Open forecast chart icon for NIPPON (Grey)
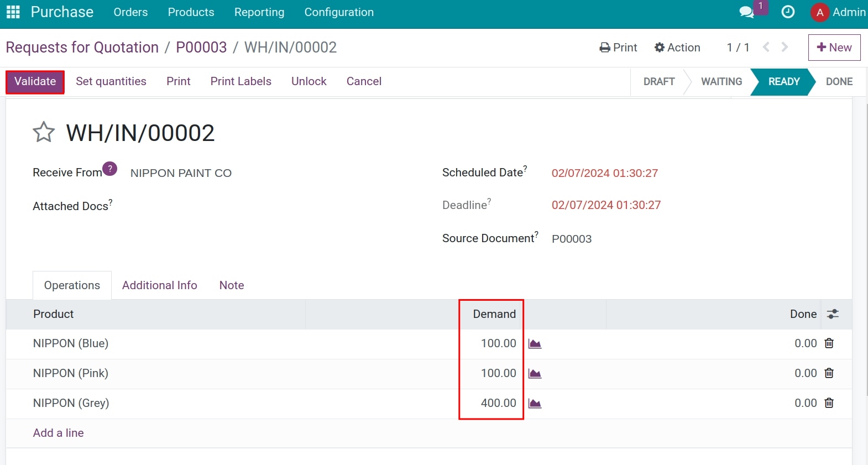Viewport: 868px width, 465px height. 535,404
